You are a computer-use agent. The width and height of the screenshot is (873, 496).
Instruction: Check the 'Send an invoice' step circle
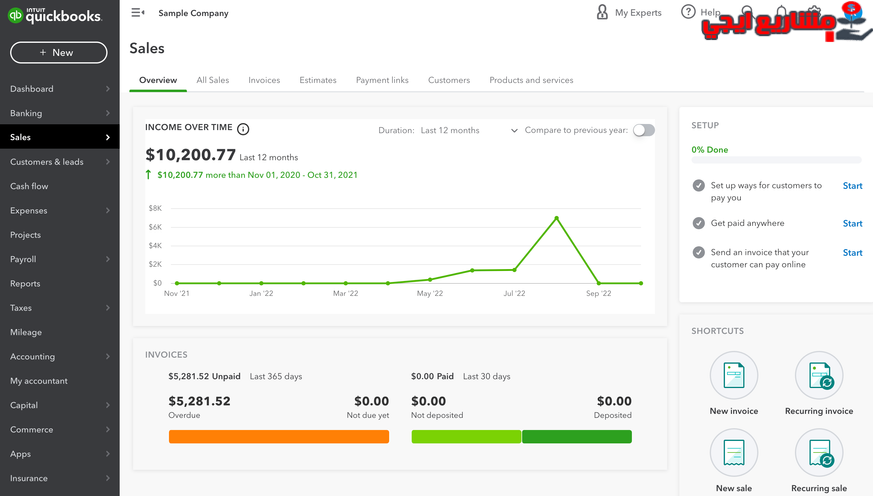tap(699, 252)
